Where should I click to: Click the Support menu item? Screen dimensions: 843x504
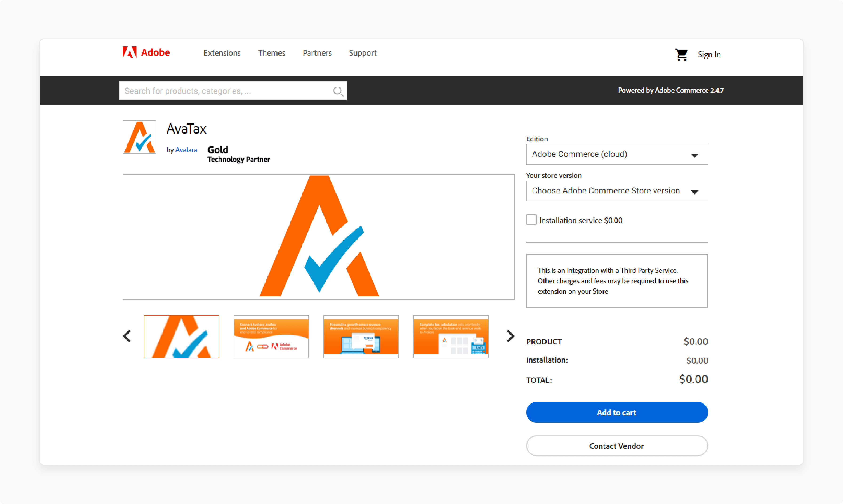362,53
